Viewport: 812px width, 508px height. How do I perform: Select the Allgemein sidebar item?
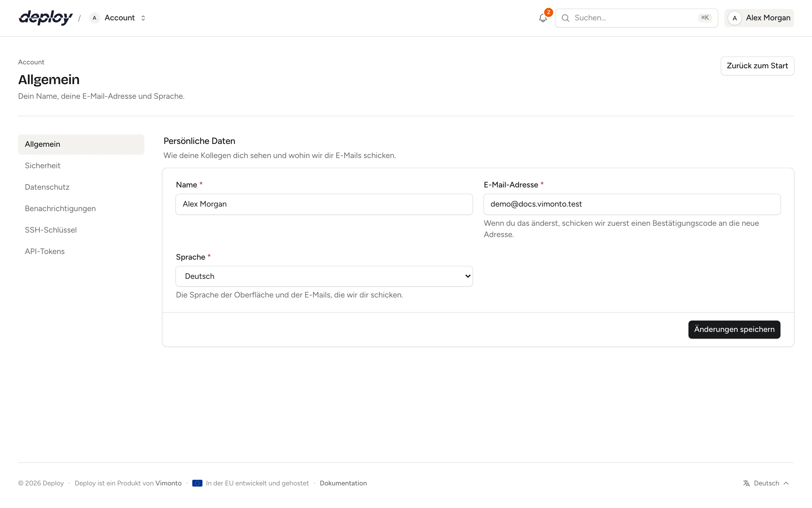tap(81, 144)
